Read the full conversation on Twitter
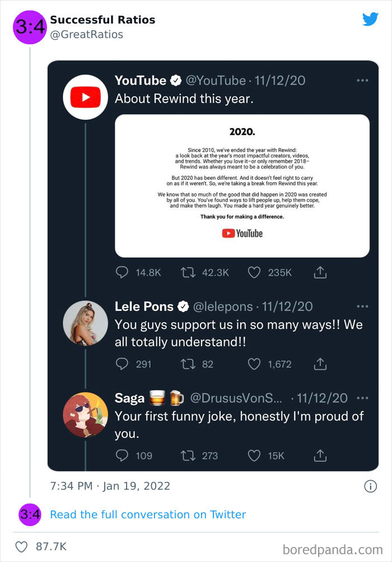This screenshot has height=562, width=392. pos(148,514)
